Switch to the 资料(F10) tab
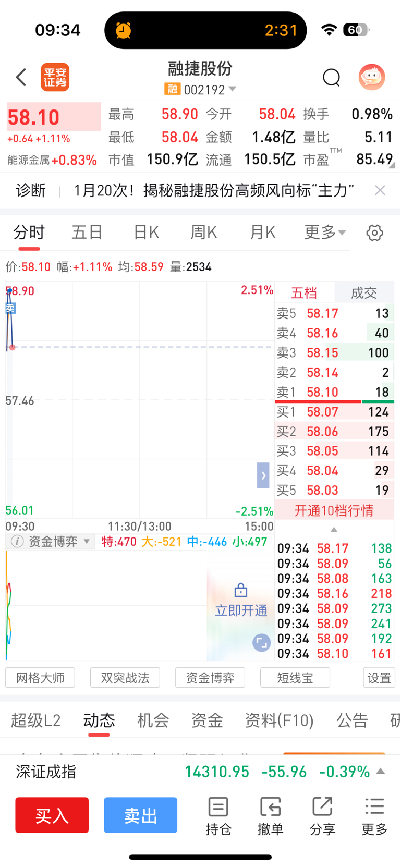This screenshot has height=868, width=401. point(280,720)
